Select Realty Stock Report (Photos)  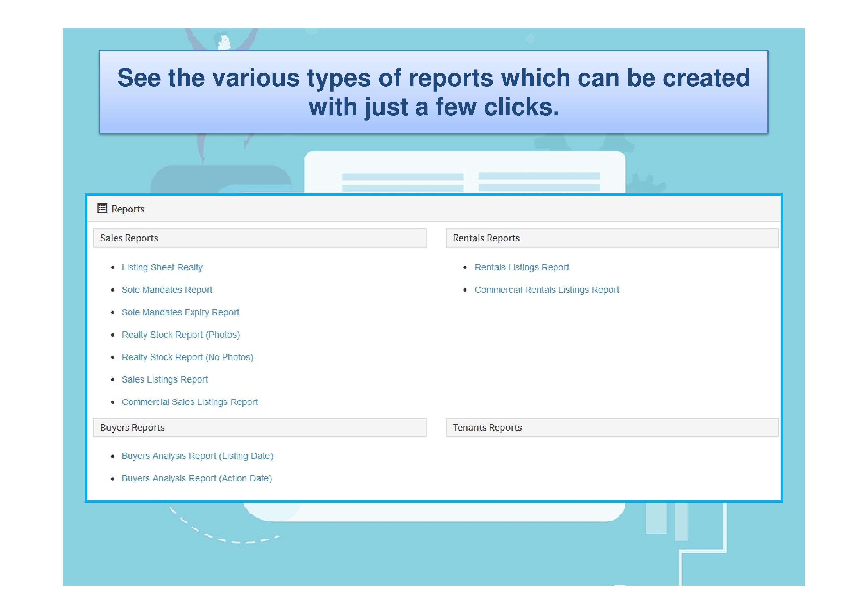pyautogui.click(x=181, y=335)
